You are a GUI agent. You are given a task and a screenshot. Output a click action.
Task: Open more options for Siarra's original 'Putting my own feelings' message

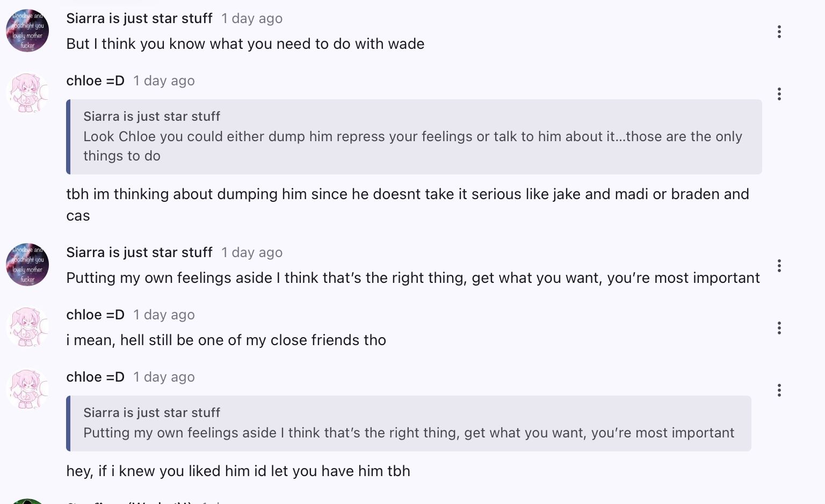779,266
